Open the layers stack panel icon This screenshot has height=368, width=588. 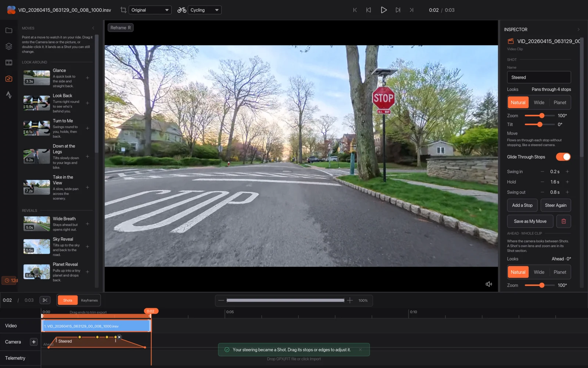point(9,46)
